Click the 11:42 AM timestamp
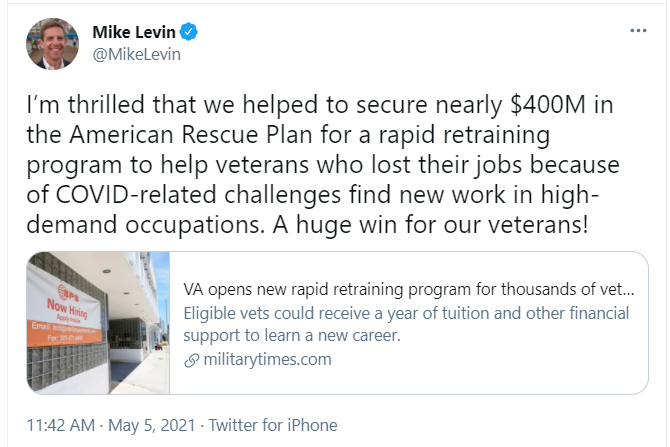 coord(61,425)
